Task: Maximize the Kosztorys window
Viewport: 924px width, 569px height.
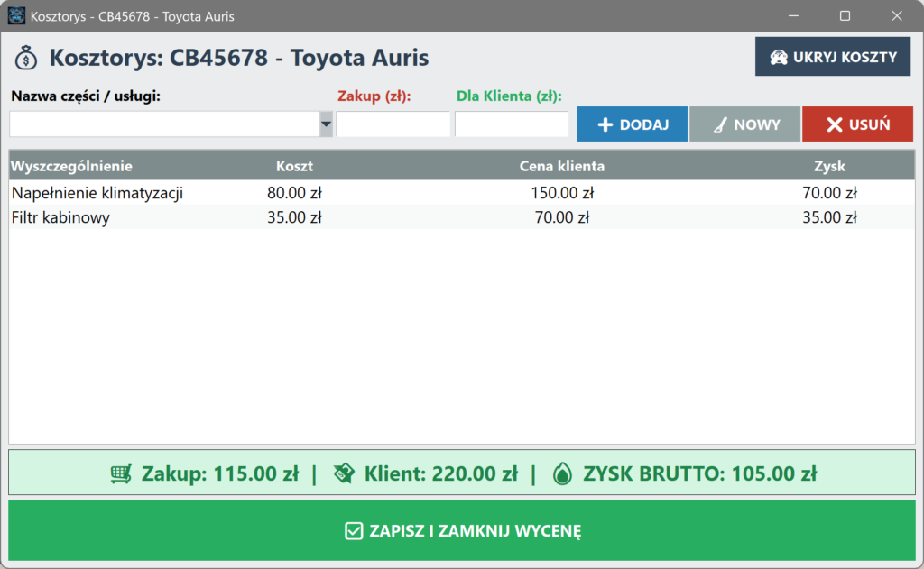Action: (845, 16)
